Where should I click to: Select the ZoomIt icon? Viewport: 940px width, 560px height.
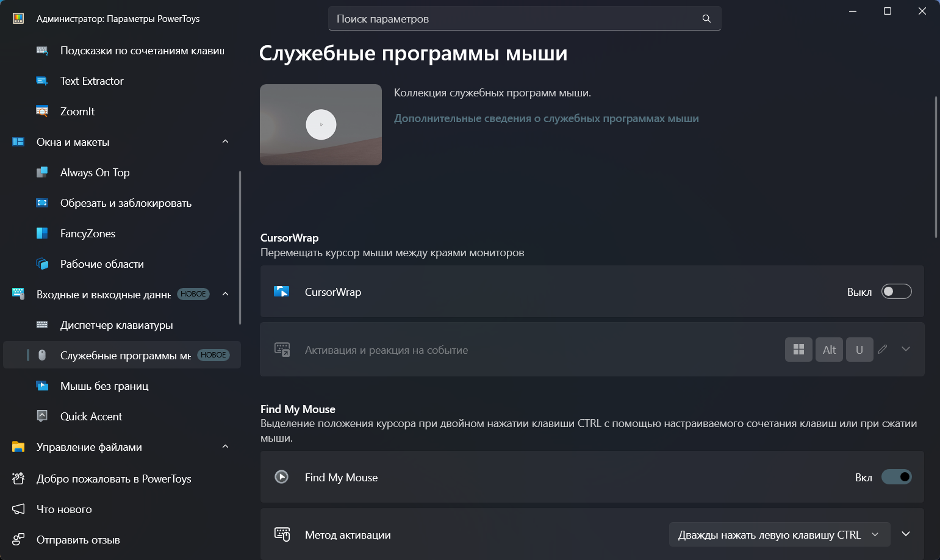[42, 112]
